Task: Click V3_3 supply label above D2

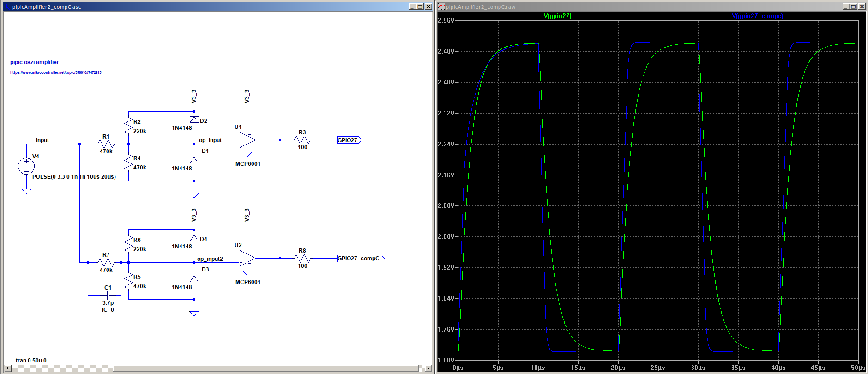Action: pos(194,96)
